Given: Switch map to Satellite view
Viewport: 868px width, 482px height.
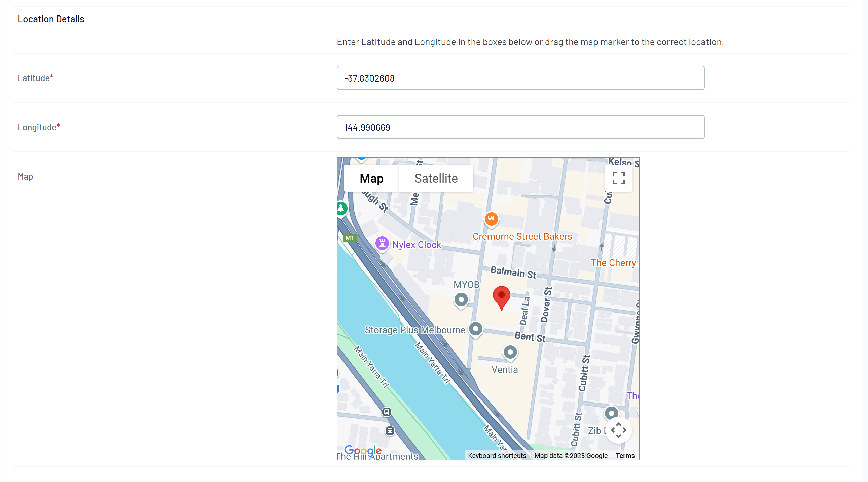Looking at the screenshot, I should 436,178.
